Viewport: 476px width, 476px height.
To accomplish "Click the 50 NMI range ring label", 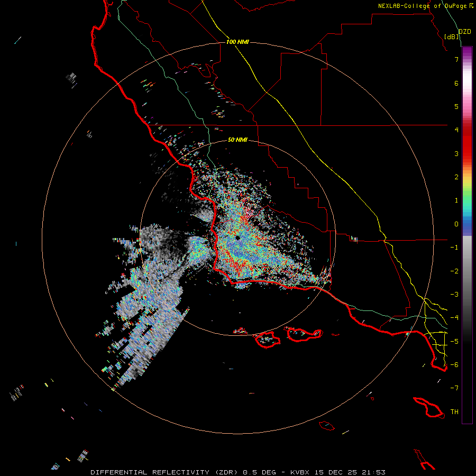I will [237, 140].
